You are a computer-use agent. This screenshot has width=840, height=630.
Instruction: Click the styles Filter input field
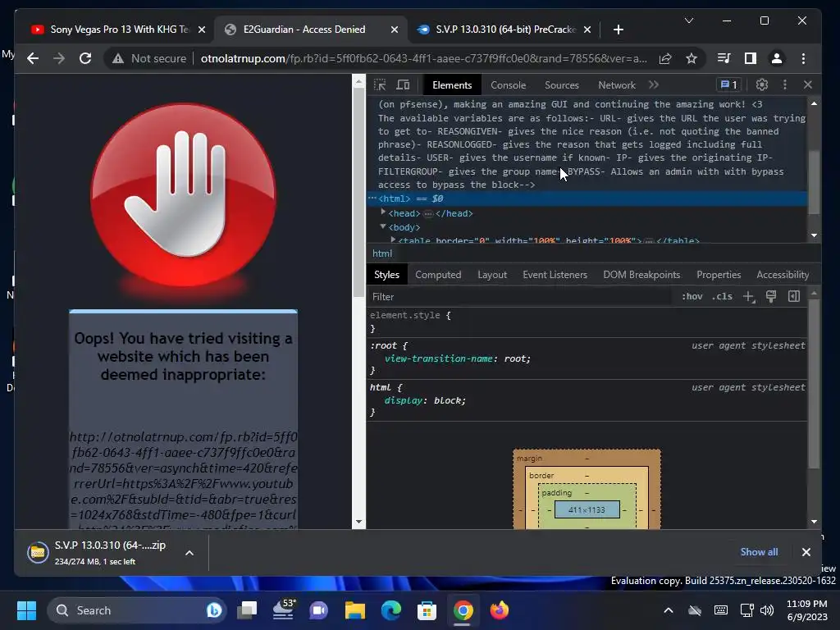click(519, 297)
